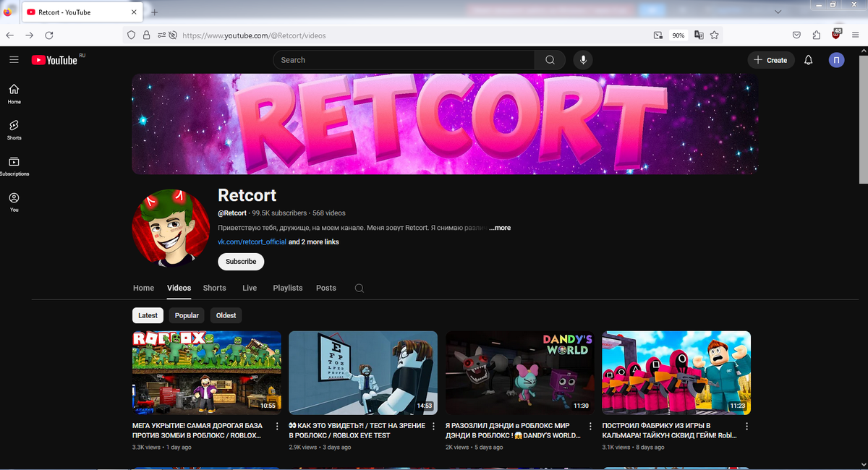Open video title ПОСТРОИЛ ФАБРИКУ ИЗ ИГРЫ В КАЛЬМАРА
The image size is (868, 470).
pos(670,431)
